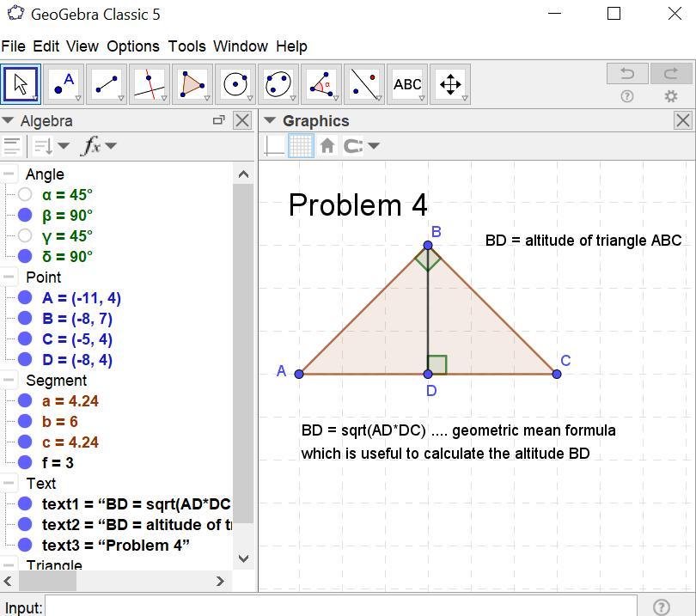Click into the Input bar field

coord(340,607)
